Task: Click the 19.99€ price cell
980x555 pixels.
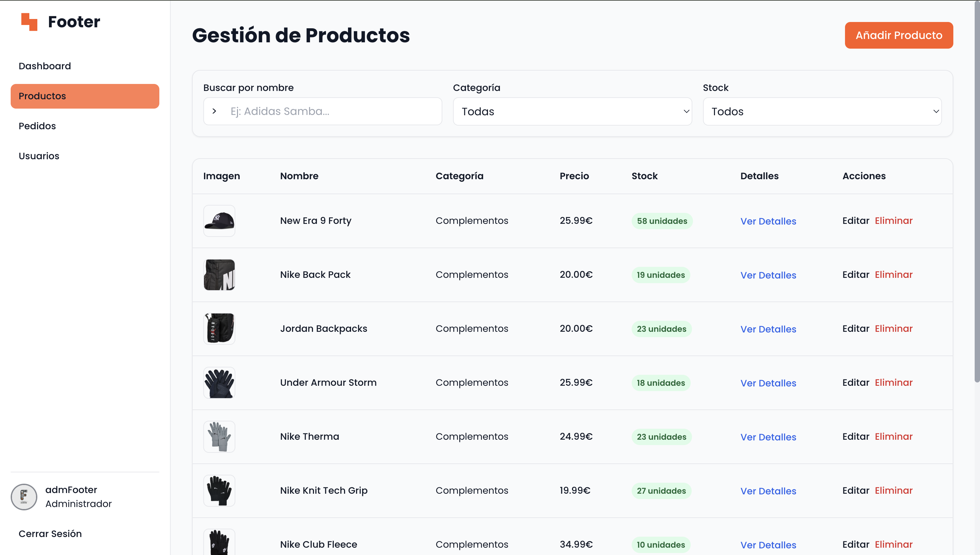Action: pyautogui.click(x=575, y=490)
